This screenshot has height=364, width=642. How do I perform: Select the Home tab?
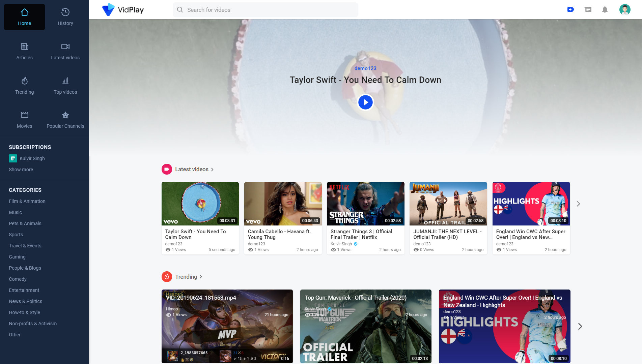pyautogui.click(x=25, y=17)
